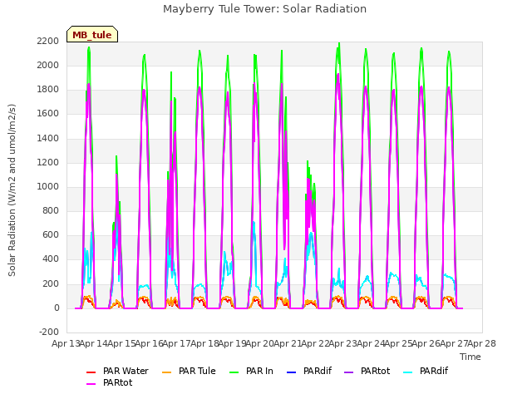Screen dimensions: 532x399
Task: Click the 2000 y-axis tick label
Action: (x=48, y=65)
